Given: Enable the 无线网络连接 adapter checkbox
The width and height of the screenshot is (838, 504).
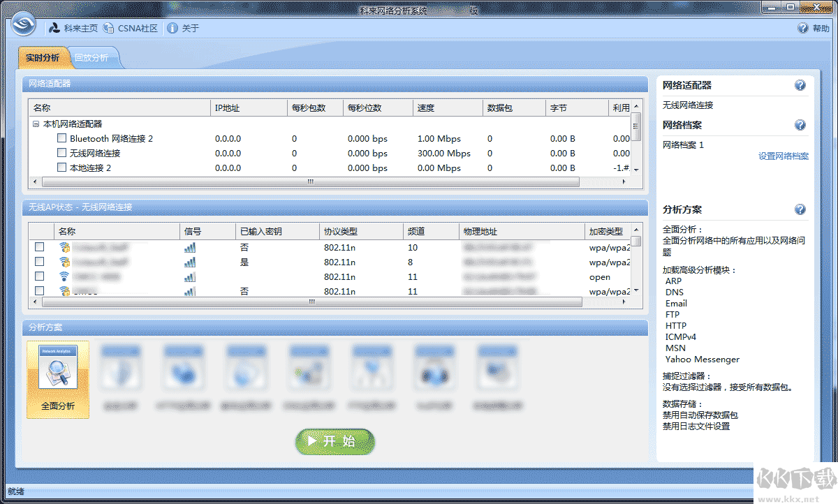Looking at the screenshot, I should pyautogui.click(x=62, y=153).
